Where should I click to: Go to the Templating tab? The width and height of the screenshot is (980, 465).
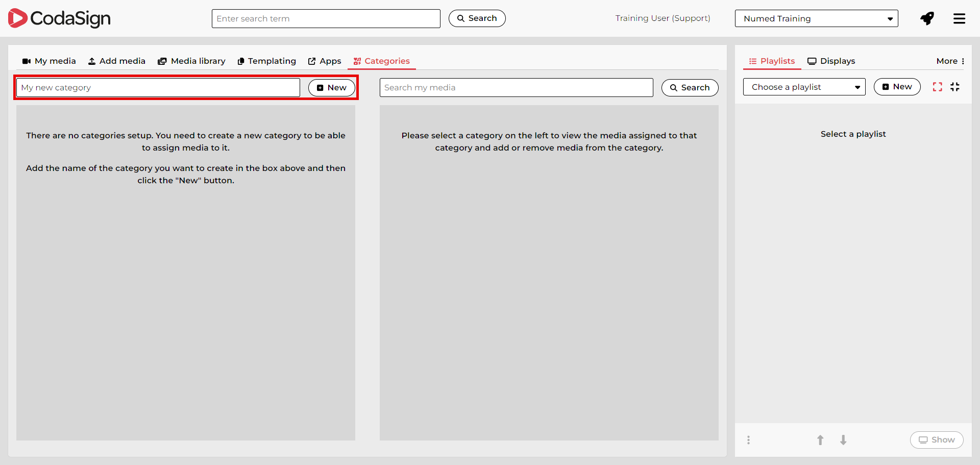[x=266, y=61]
